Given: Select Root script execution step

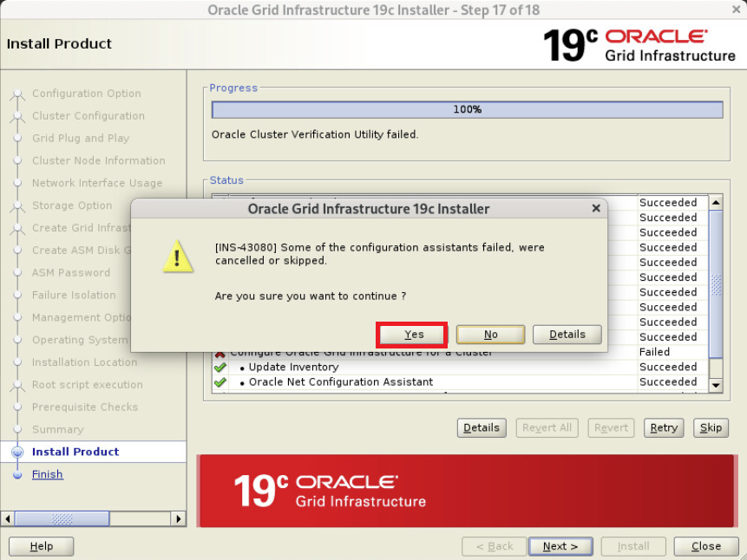Looking at the screenshot, I should click(87, 385).
